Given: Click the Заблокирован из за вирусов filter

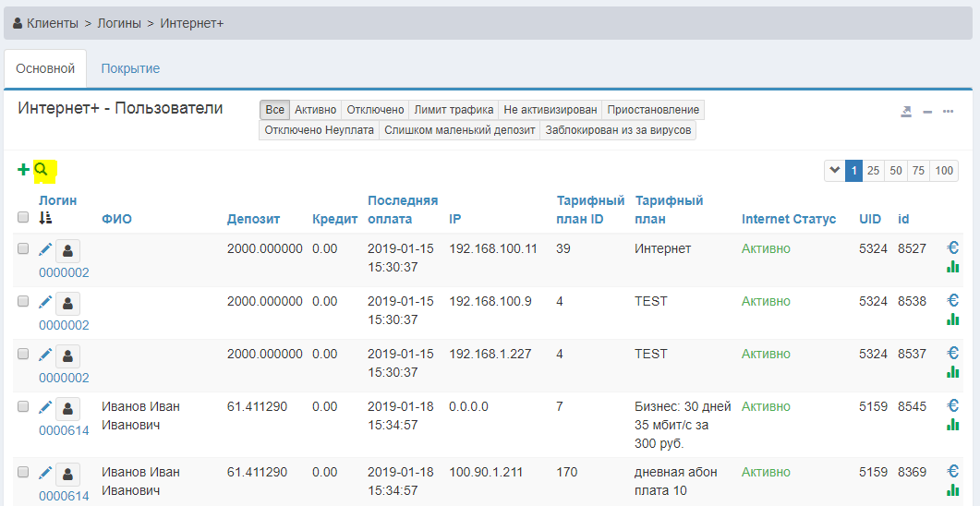Looking at the screenshot, I should coord(618,130).
